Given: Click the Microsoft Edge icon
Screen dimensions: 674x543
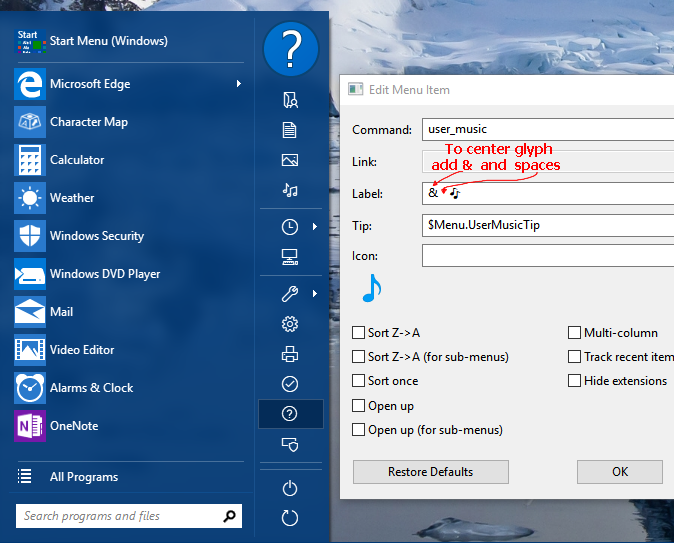Looking at the screenshot, I should [30, 84].
